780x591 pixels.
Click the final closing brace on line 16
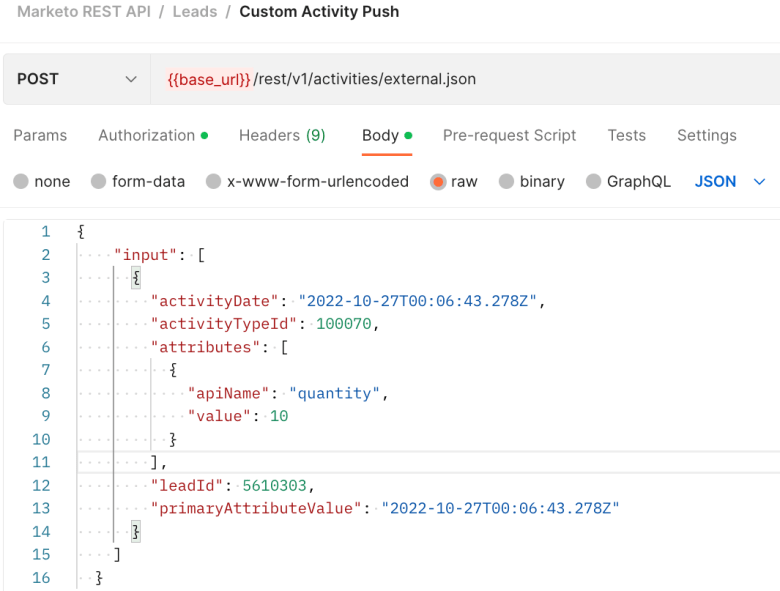pyautogui.click(x=98, y=578)
